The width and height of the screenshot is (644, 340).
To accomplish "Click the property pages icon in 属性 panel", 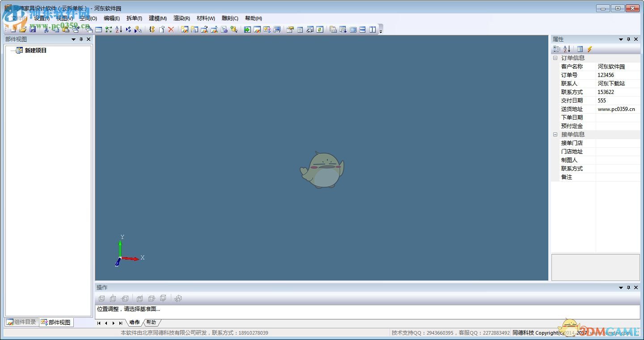I will click(x=580, y=49).
